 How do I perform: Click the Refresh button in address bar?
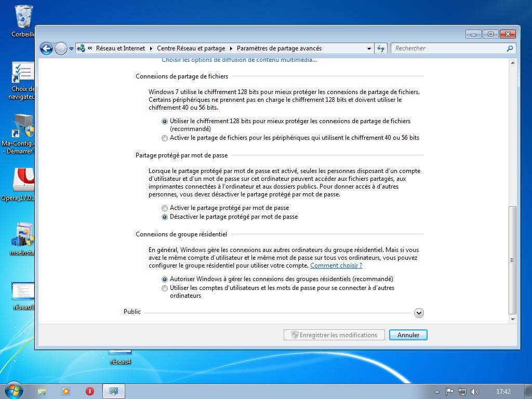point(381,48)
